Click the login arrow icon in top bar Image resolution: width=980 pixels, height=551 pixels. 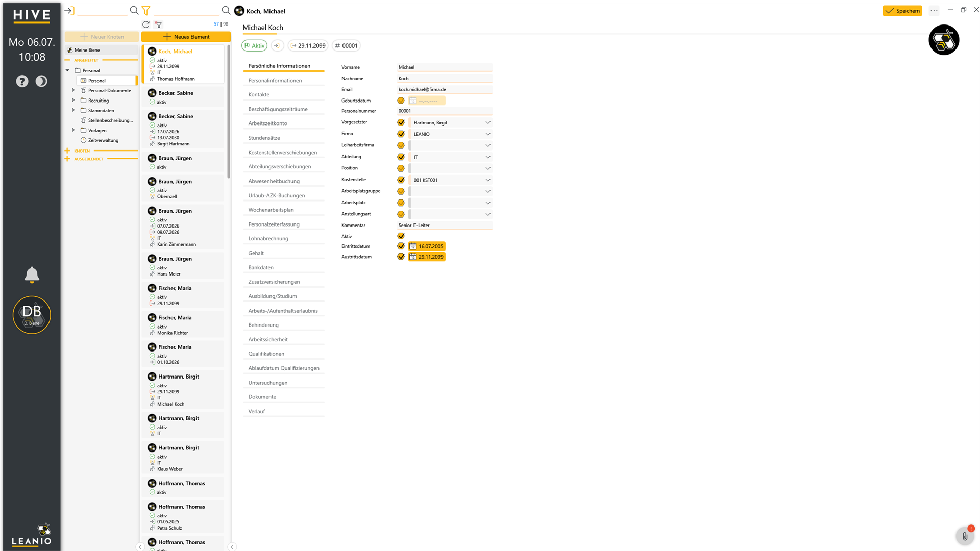coord(69,11)
